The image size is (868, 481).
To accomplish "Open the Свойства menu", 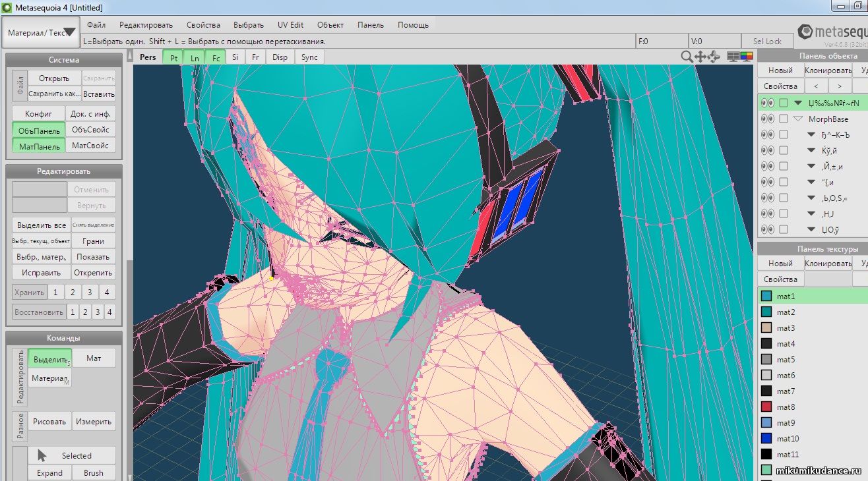I will pos(203,25).
